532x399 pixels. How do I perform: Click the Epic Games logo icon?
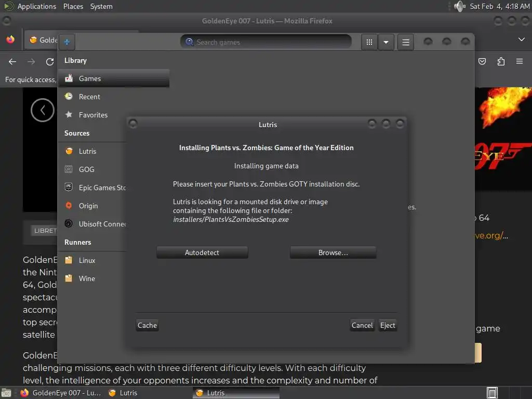point(69,187)
